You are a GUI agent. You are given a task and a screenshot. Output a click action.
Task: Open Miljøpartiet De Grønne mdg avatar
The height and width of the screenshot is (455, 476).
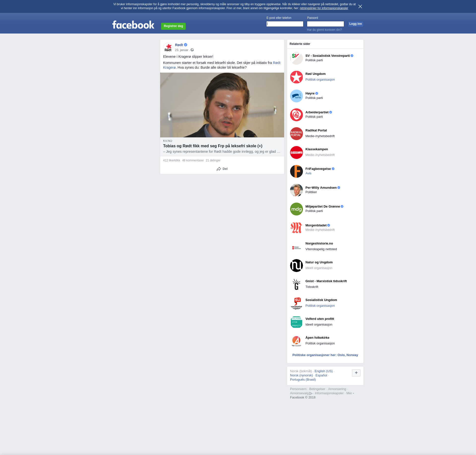pos(297,209)
